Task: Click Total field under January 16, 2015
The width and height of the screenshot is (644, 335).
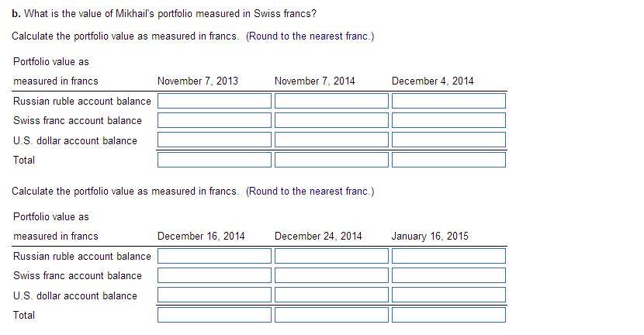Action: [x=448, y=315]
